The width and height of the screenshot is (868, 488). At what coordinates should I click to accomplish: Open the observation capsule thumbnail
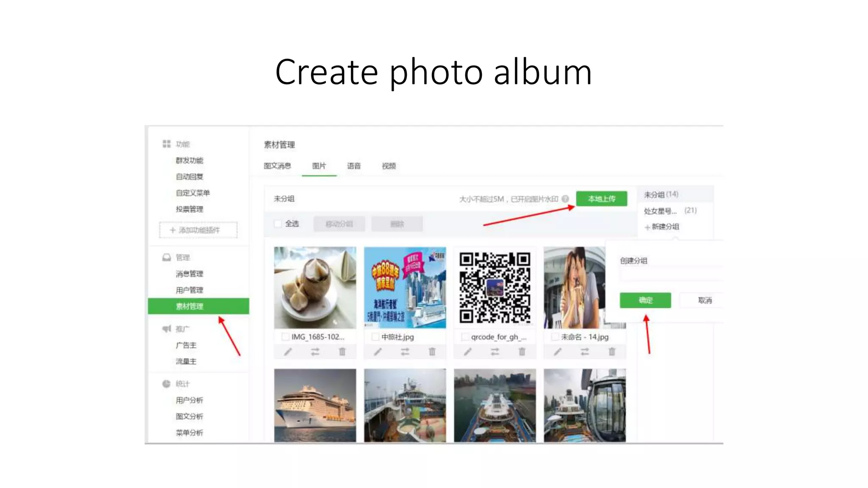click(584, 405)
